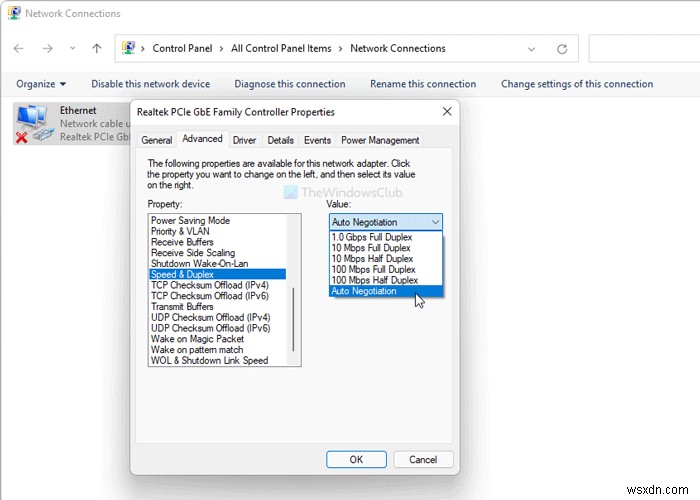Select Wake on pattern match property
The image size is (700, 500).
(x=218, y=350)
